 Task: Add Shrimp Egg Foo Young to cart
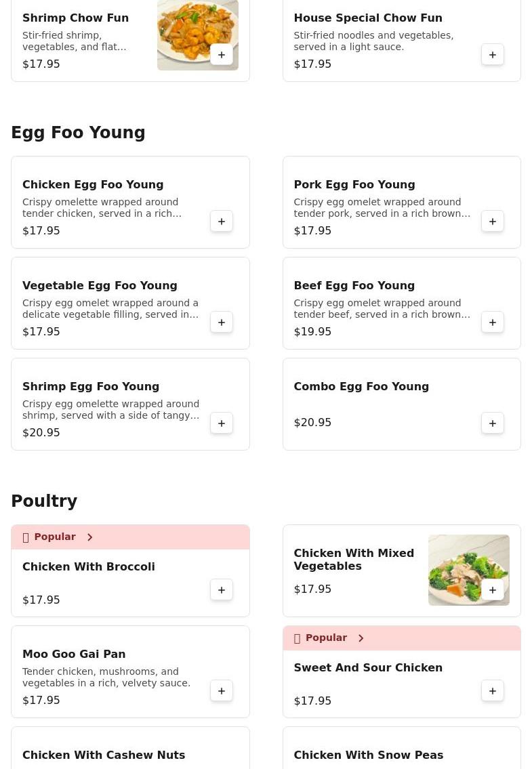222,423
